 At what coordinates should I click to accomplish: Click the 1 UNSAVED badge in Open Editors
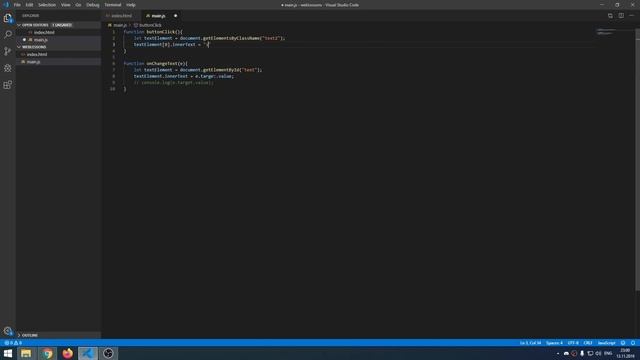(x=62, y=25)
